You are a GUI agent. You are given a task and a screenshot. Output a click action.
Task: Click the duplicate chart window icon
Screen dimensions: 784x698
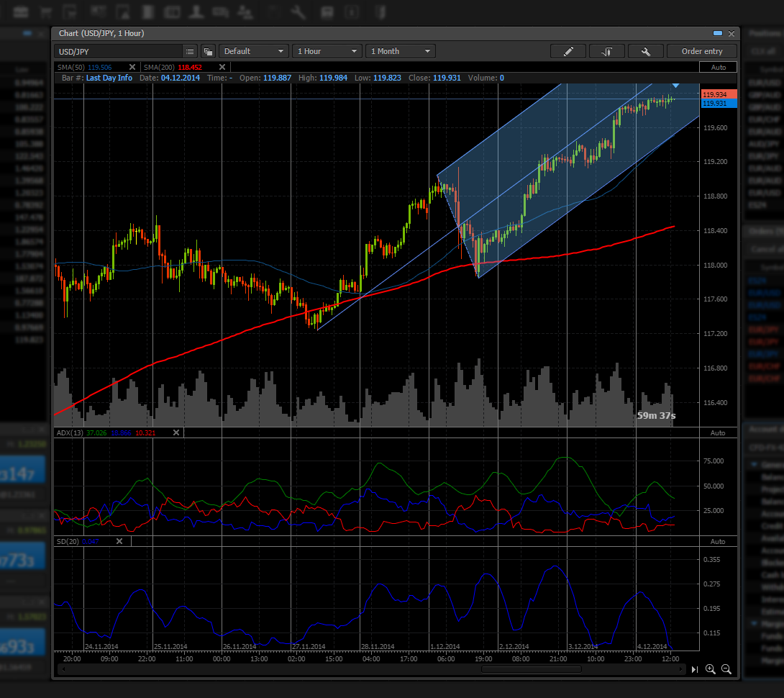tap(208, 51)
